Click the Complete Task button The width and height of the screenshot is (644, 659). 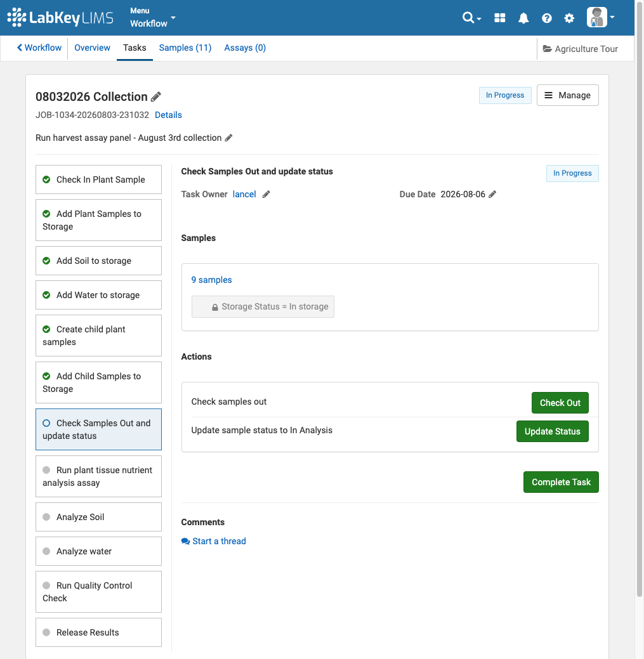click(561, 482)
